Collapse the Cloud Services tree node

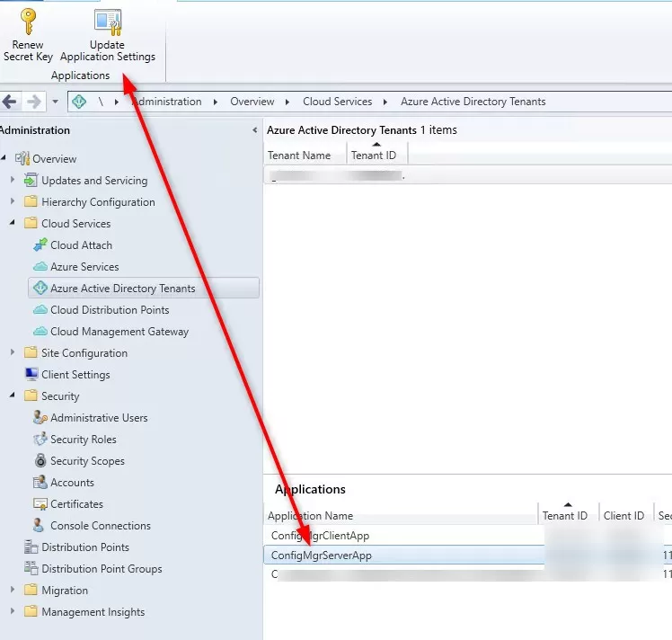(13, 223)
